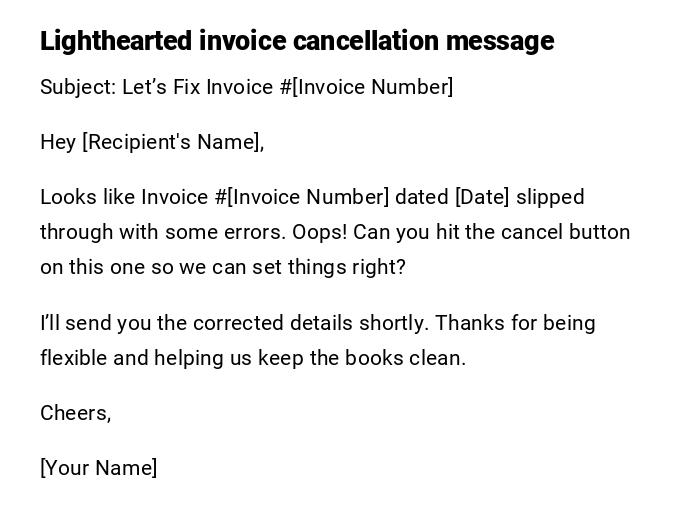Click the "Lighthearted invoice cancellation message" heading

tap(296, 41)
